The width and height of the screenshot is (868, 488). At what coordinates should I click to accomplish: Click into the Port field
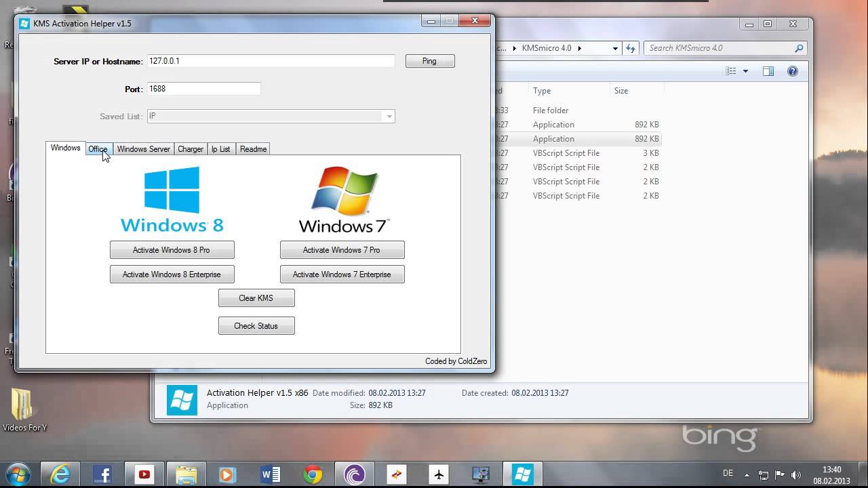coord(203,89)
